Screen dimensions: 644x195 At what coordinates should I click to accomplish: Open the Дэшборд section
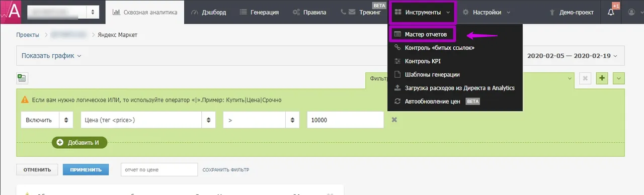[x=209, y=12]
